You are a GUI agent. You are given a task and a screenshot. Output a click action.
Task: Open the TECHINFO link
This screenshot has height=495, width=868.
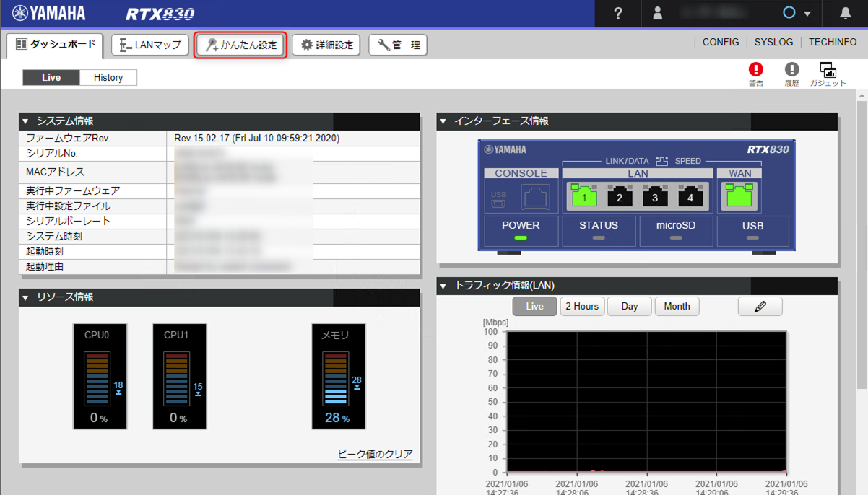(833, 42)
